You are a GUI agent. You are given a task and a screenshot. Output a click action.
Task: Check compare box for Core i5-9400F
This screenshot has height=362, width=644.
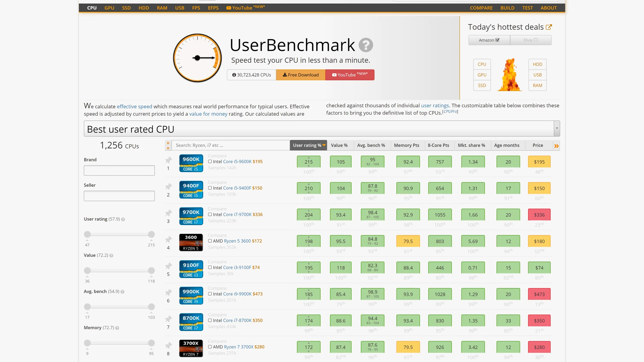point(210,188)
